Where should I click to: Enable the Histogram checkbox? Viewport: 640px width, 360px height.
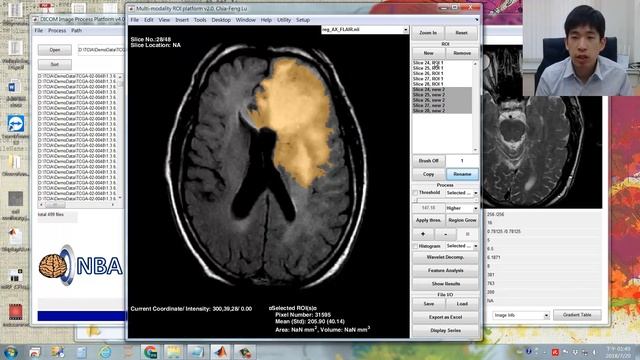click(415, 247)
